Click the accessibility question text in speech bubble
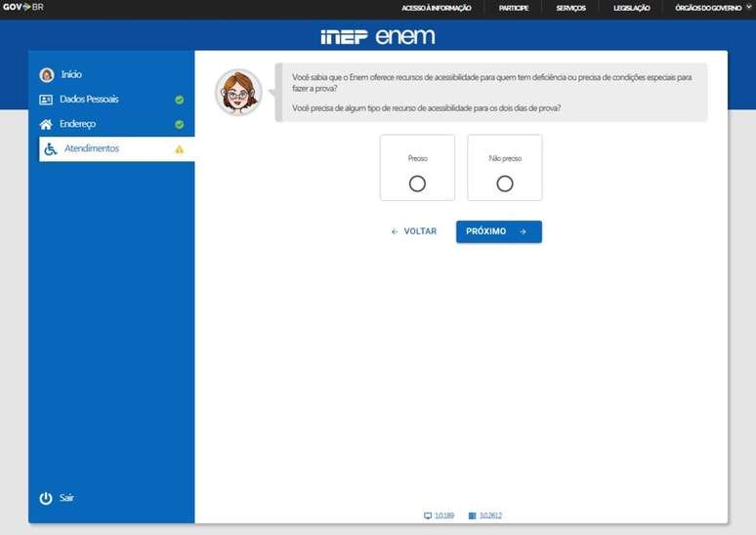 426,108
